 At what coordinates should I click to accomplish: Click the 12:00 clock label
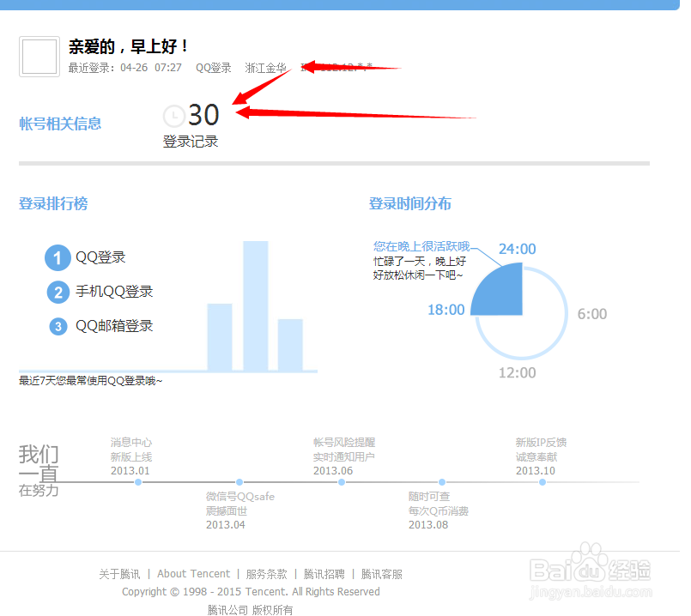pos(518,373)
